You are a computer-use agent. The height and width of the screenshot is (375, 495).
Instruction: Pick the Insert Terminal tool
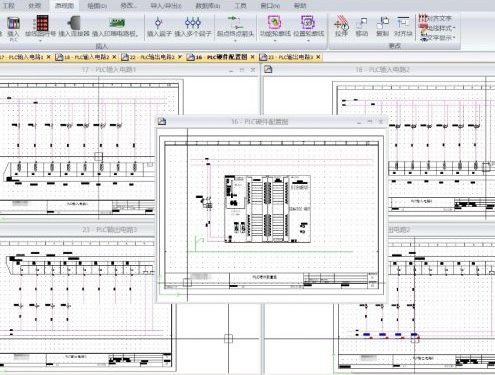(x=159, y=26)
